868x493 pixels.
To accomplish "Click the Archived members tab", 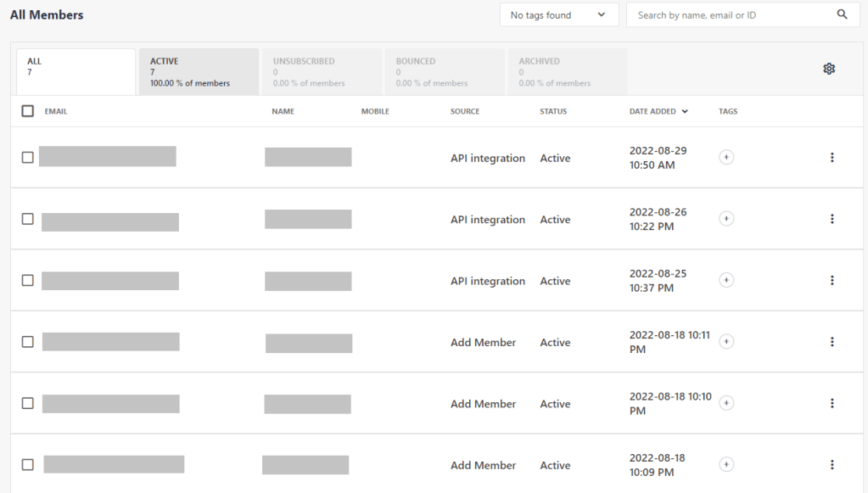I will click(566, 72).
